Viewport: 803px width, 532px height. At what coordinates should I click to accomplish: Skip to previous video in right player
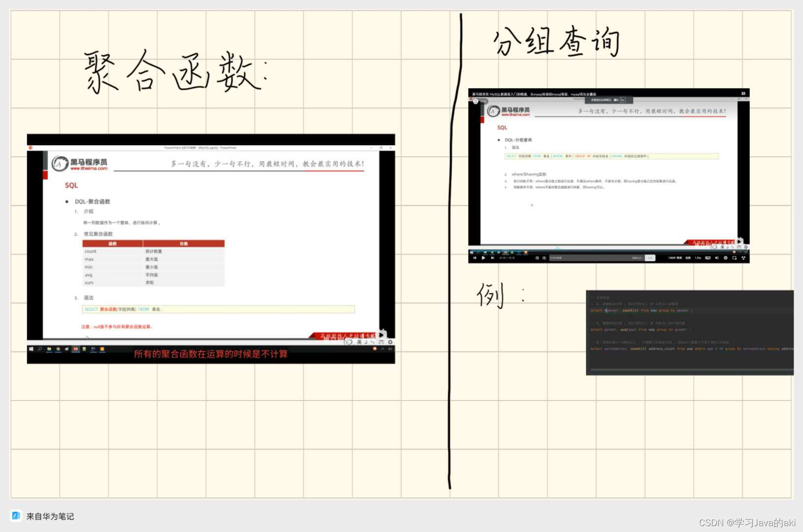[x=474, y=258]
